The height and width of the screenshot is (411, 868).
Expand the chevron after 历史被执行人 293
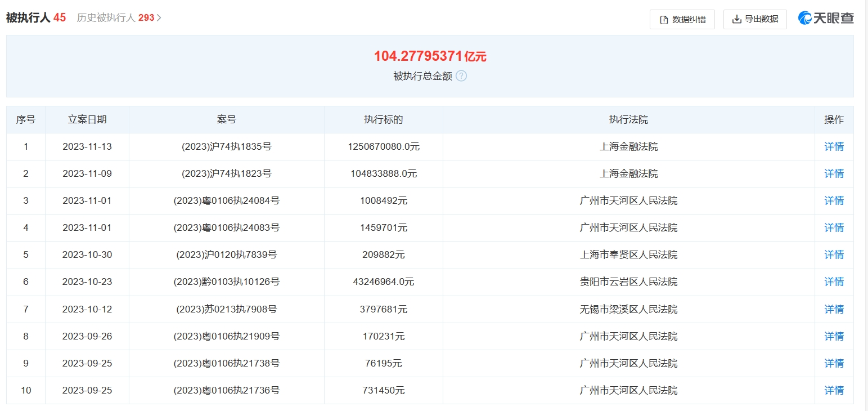(x=159, y=17)
